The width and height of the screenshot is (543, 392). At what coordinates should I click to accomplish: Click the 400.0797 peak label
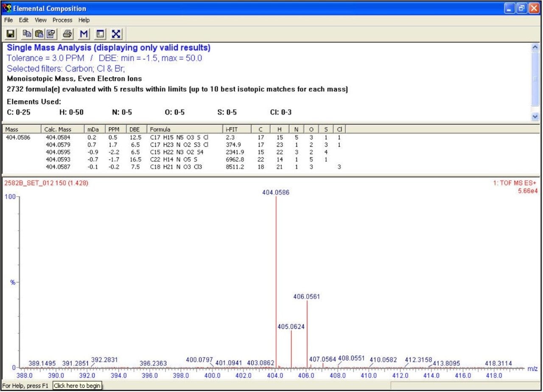pos(199,360)
